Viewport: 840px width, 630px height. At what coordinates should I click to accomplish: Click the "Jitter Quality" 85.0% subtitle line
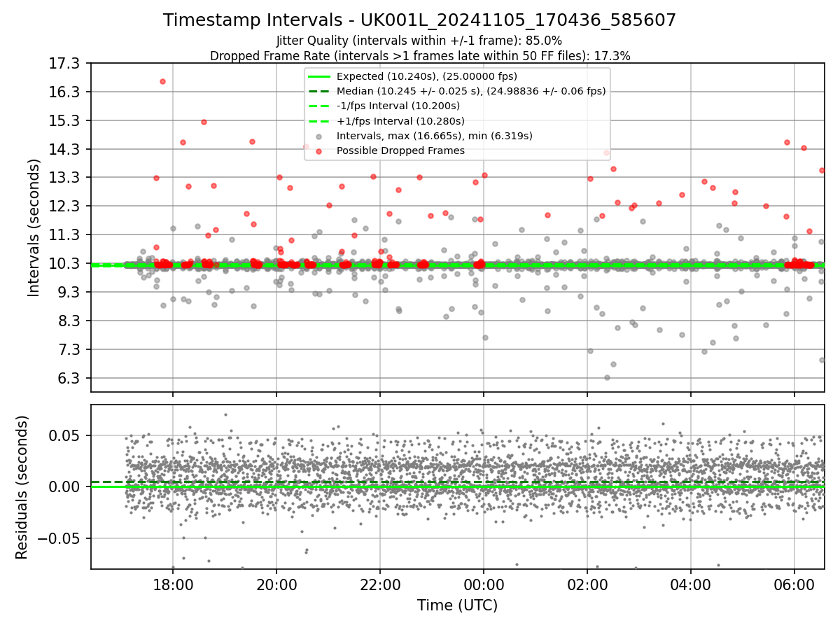(420, 41)
